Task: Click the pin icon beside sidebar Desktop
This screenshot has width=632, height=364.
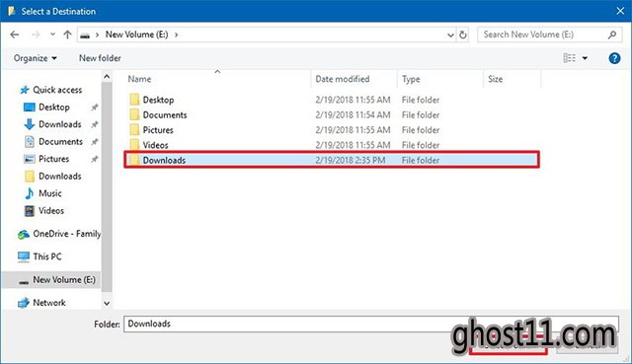Action: click(95, 108)
